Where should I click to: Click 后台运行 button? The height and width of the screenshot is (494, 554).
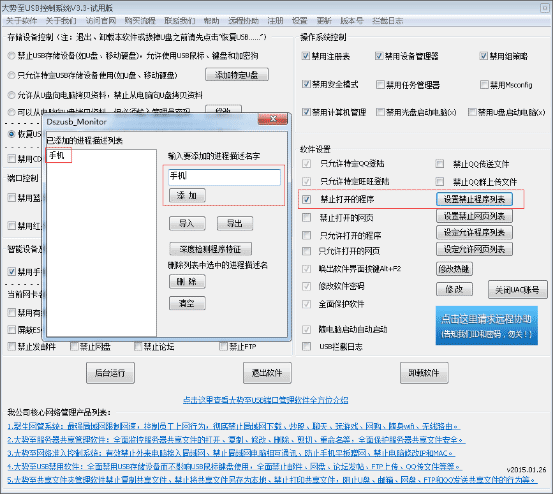click(110, 373)
